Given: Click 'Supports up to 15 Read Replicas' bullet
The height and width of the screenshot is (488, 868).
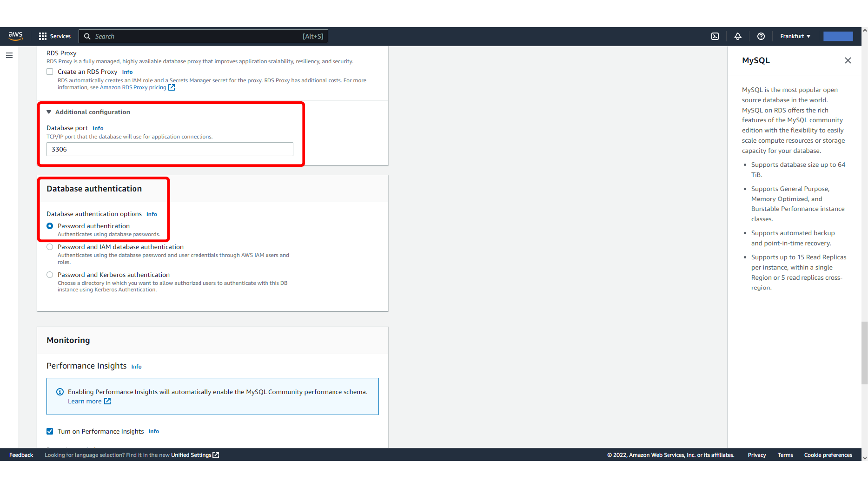Looking at the screenshot, I should coord(799,272).
